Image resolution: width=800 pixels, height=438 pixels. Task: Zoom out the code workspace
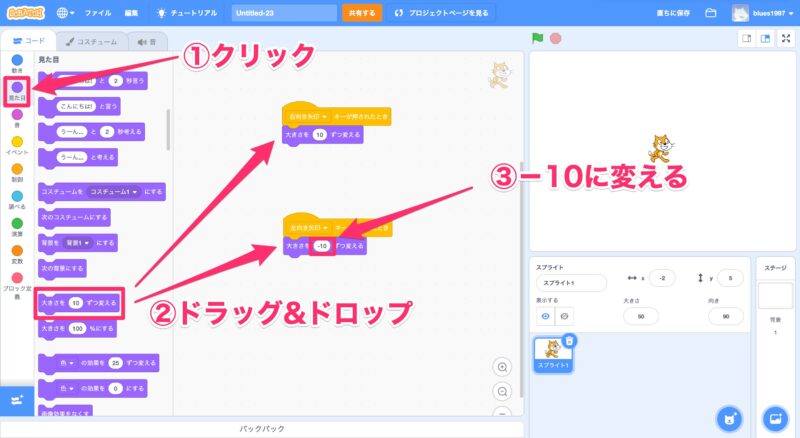[x=503, y=391]
